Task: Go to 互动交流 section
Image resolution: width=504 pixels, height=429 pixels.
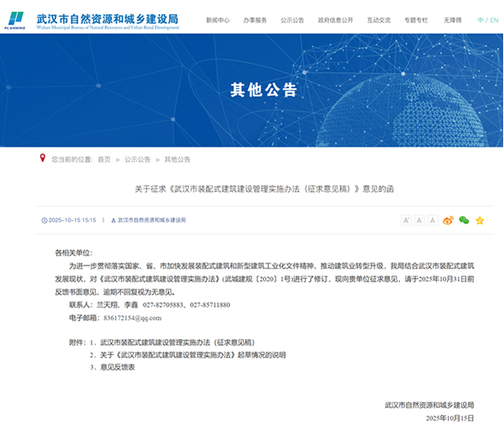Action: tap(379, 19)
